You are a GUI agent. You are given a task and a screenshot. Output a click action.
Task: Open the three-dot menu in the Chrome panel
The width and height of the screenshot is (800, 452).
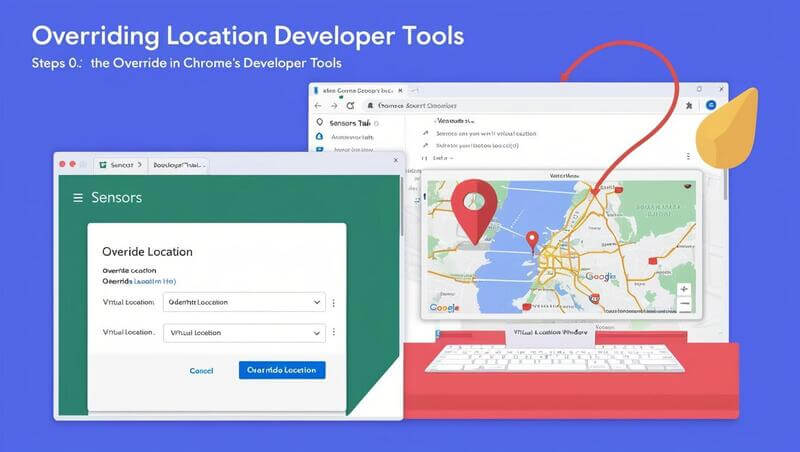[x=688, y=156]
